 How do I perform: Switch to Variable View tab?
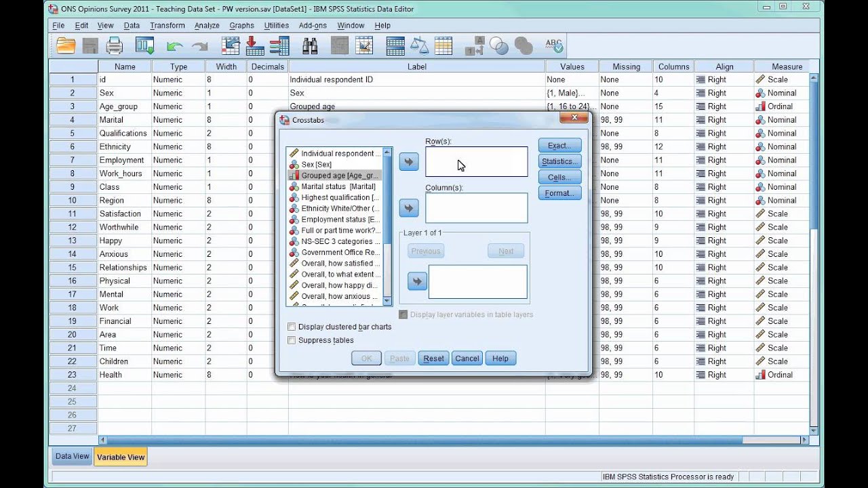121,457
